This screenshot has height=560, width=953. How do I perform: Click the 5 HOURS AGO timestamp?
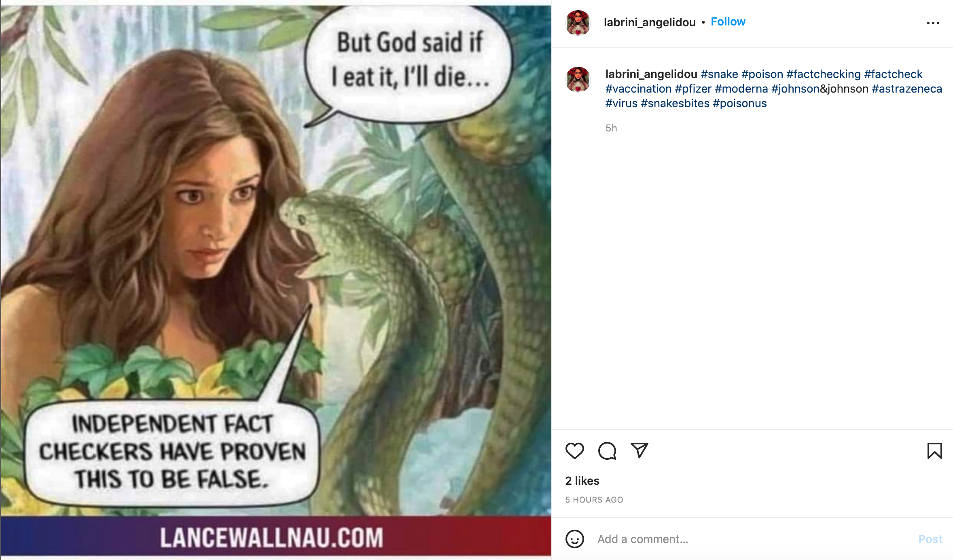[594, 500]
